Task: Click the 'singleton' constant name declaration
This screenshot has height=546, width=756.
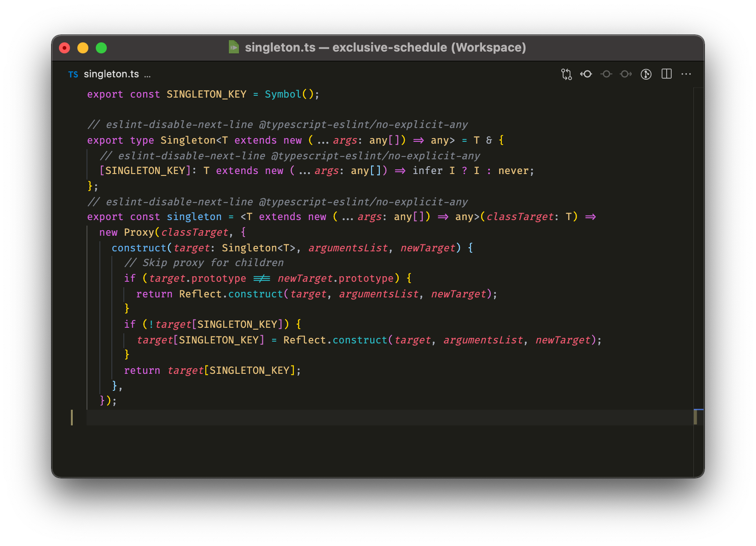Action: pyautogui.click(x=194, y=217)
